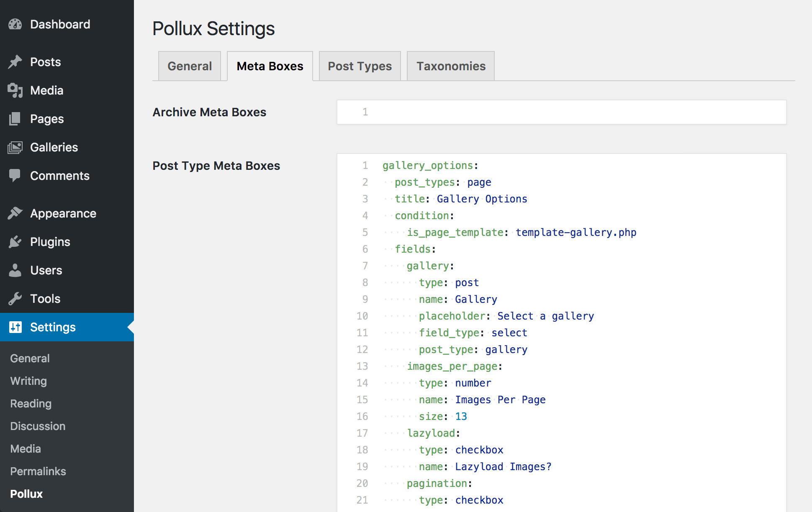Screen dimensions: 812x512
Task: Open the Meta Boxes tab
Action: (x=270, y=66)
